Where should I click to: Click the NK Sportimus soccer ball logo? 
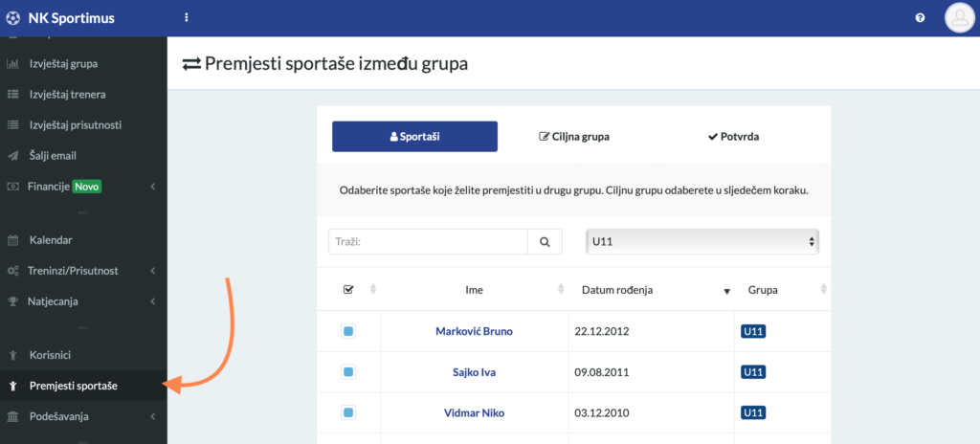[x=12, y=17]
